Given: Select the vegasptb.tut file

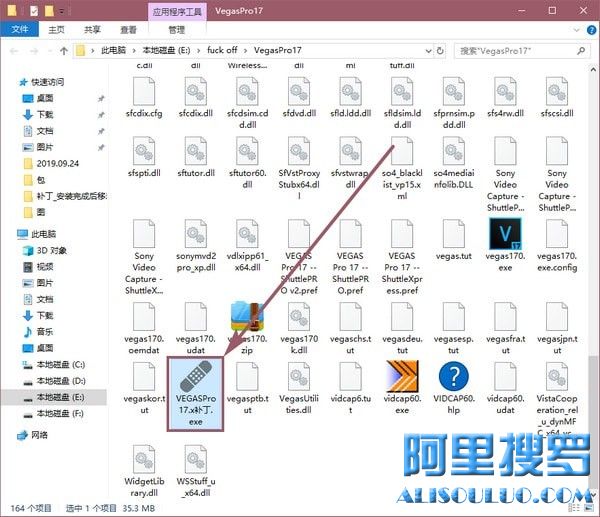Looking at the screenshot, I should (x=247, y=388).
